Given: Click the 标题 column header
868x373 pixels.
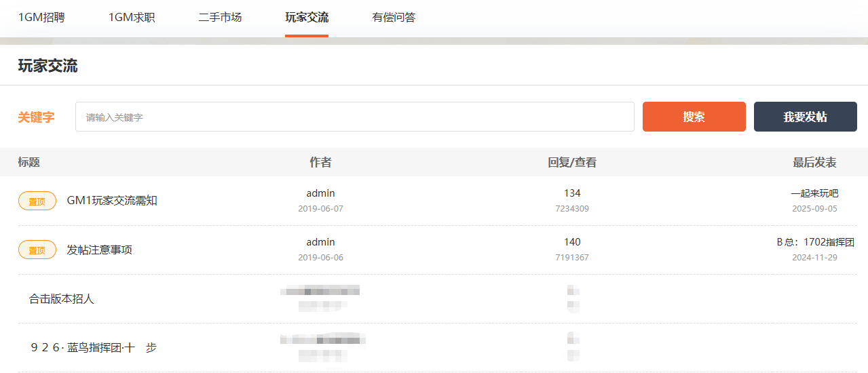Looking at the screenshot, I should click(29, 162).
